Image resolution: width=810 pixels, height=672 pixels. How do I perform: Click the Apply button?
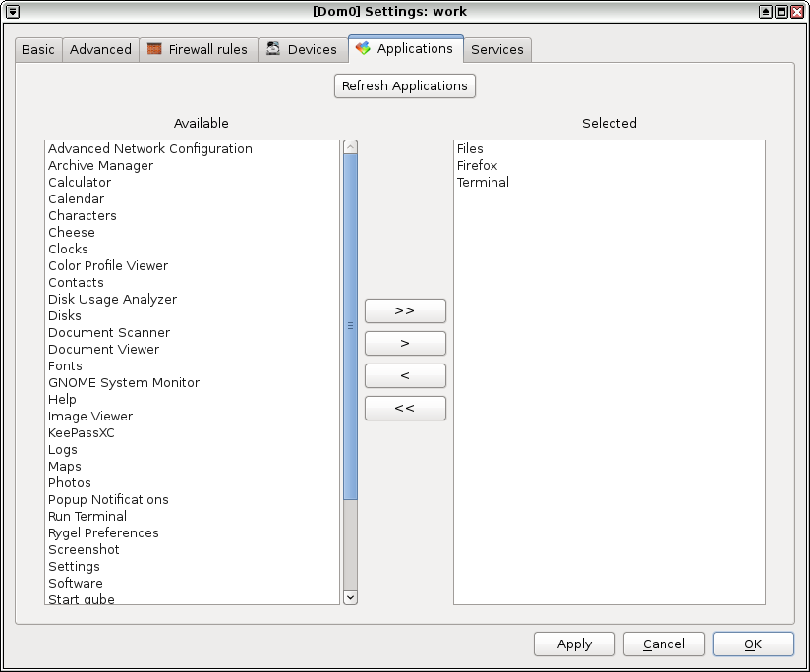pyautogui.click(x=574, y=644)
